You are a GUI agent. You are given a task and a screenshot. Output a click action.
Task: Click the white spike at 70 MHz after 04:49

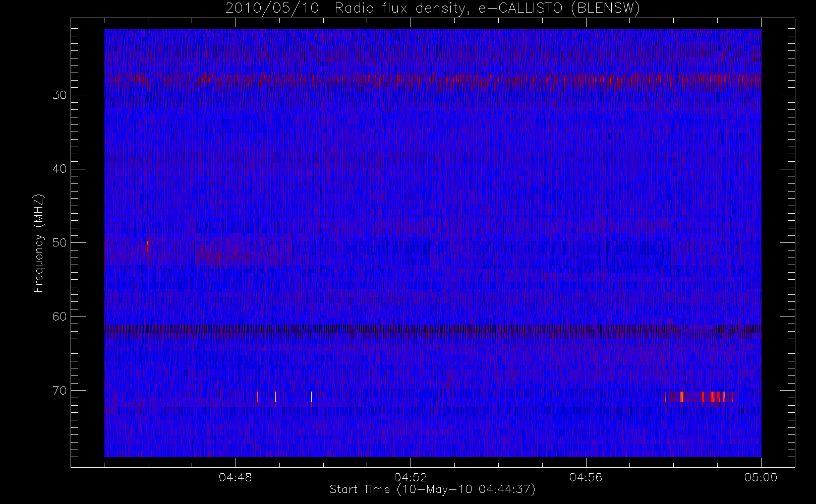point(311,397)
